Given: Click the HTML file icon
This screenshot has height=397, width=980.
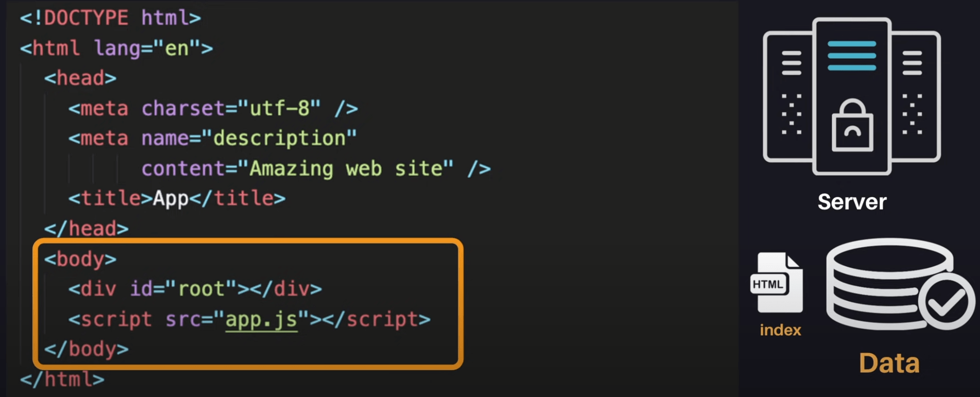Looking at the screenshot, I should 778,283.
